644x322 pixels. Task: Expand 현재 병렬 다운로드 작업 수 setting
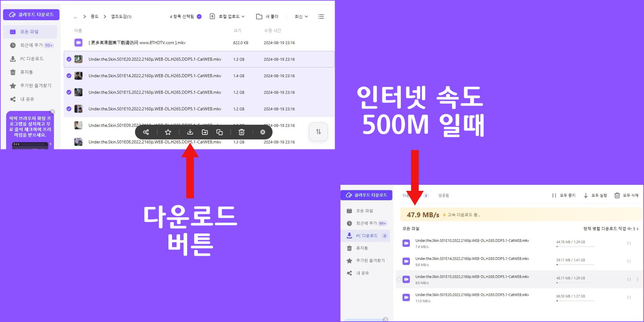(x=610, y=229)
